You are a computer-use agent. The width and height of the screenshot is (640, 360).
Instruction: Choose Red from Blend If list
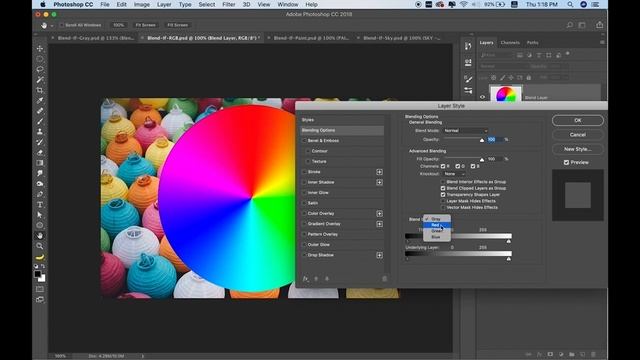[437, 225]
